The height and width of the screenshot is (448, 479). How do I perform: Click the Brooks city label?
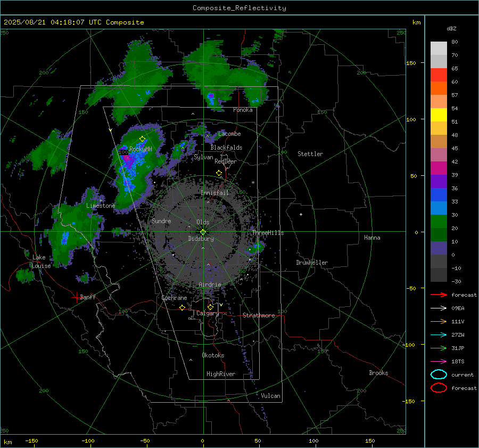(x=378, y=373)
